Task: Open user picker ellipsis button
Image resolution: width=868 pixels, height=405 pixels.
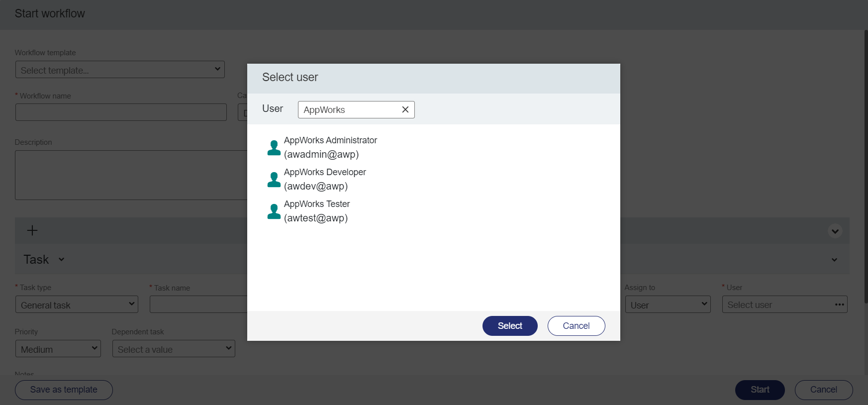Action: [x=840, y=304]
